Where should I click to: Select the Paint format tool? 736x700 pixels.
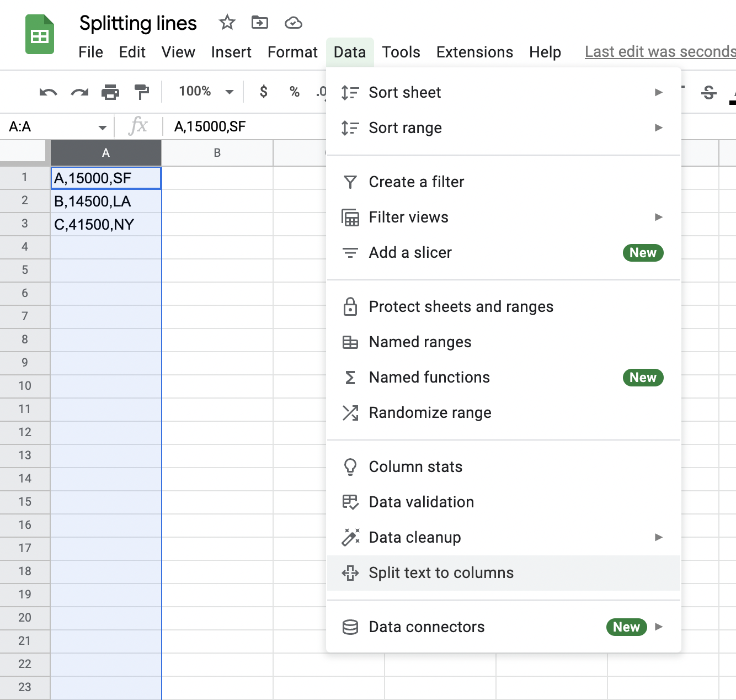click(x=142, y=92)
